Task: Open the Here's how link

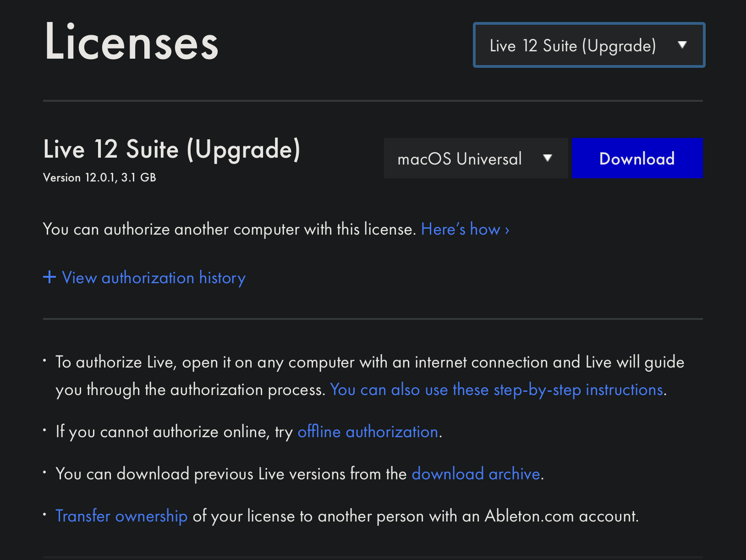Action: [465, 229]
